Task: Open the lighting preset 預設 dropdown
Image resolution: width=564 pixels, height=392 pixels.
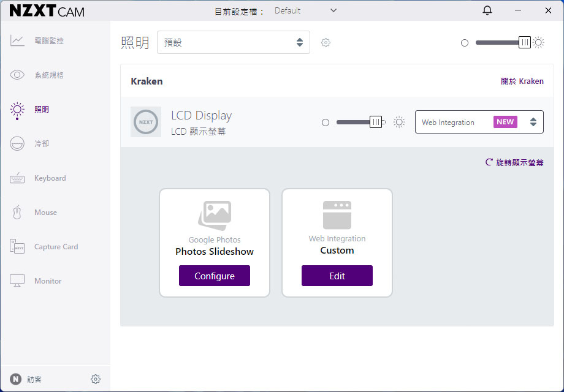Action: pyautogui.click(x=234, y=42)
